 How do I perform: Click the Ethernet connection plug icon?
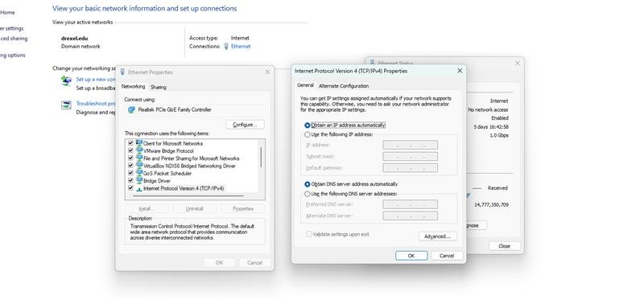click(x=226, y=47)
